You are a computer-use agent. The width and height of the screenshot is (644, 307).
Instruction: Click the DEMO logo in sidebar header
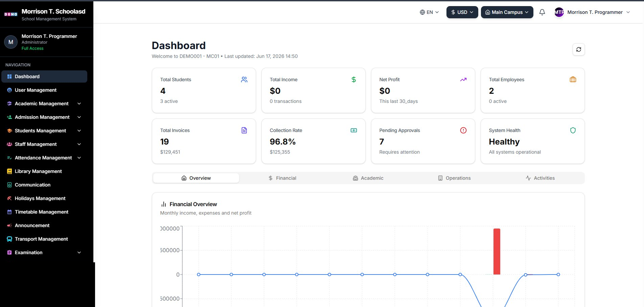(x=11, y=14)
